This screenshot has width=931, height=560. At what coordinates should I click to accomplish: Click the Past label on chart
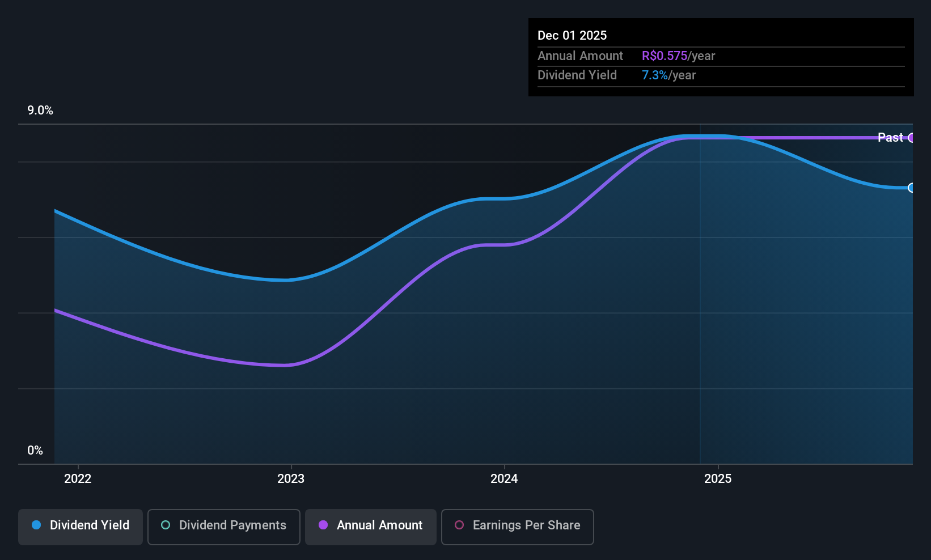890,137
